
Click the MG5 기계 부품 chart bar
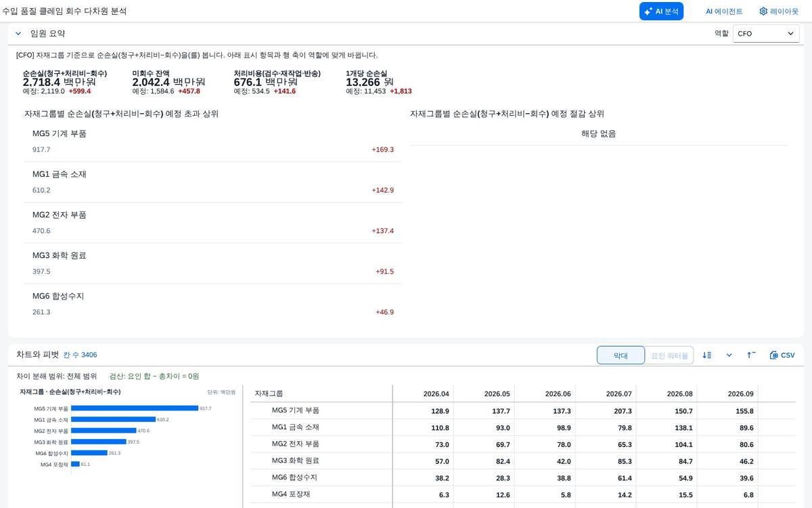(x=135, y=408)
